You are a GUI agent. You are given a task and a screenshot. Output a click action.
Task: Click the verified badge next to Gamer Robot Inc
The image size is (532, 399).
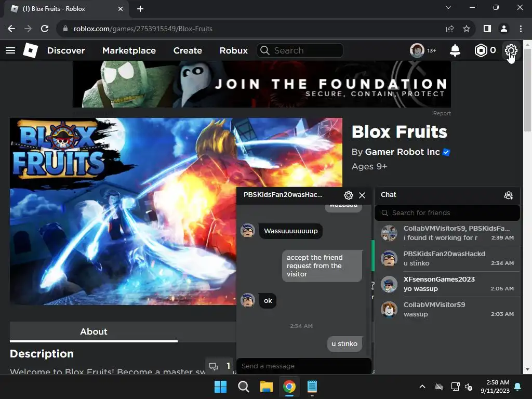446,152
